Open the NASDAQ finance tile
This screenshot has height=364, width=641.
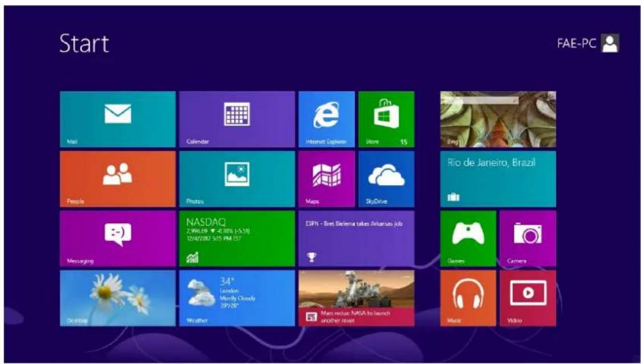point(237,239)
